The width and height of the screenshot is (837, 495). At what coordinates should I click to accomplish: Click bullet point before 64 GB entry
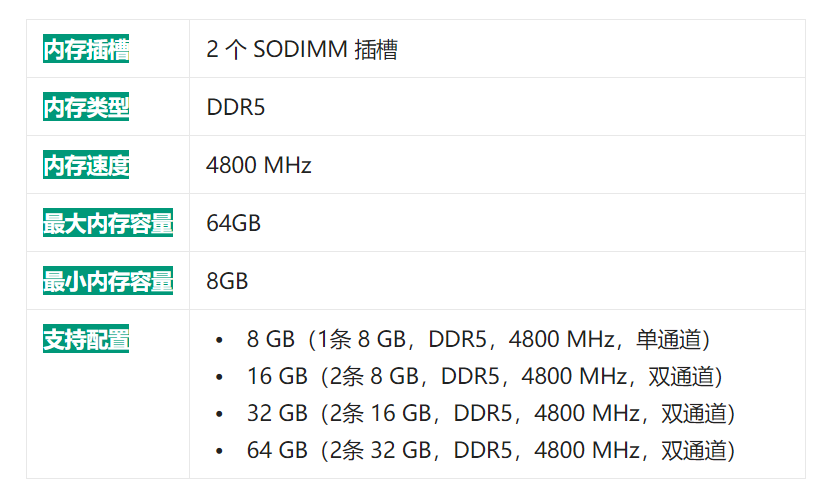[x=219, y=451]
